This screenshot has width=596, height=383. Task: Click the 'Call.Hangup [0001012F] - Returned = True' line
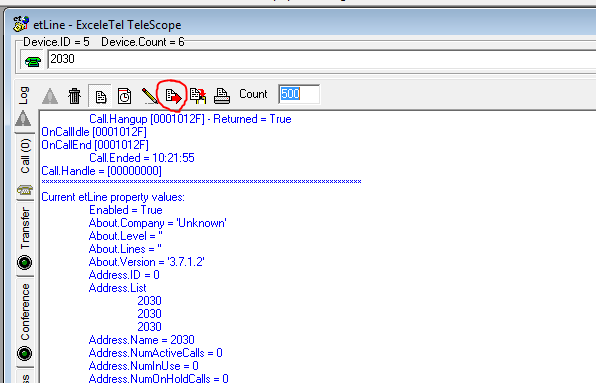point(190,119)
